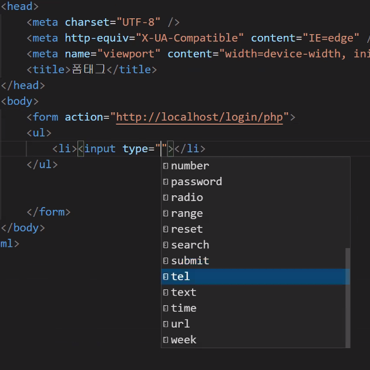Select 'time' in the suggestion list
The image size is (370, 370).
pos(255,308)
